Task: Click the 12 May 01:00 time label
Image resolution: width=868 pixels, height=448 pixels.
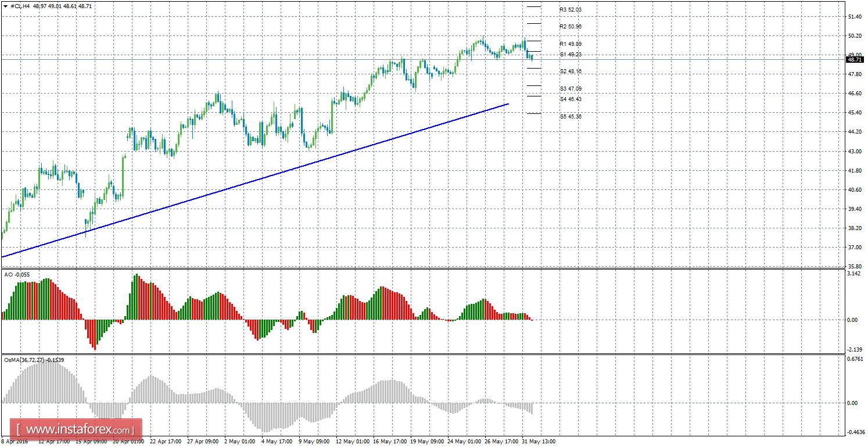Action: [352, 442]
